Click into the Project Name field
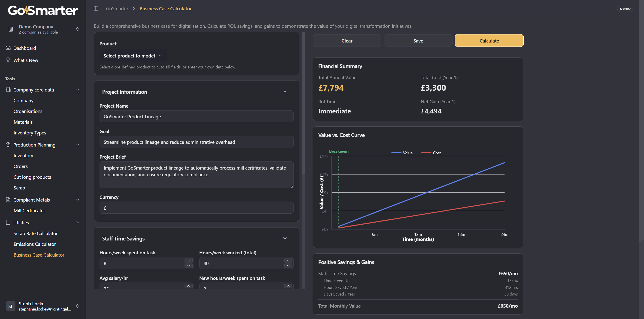Screen dimensions: 644x319 (196, 117)
